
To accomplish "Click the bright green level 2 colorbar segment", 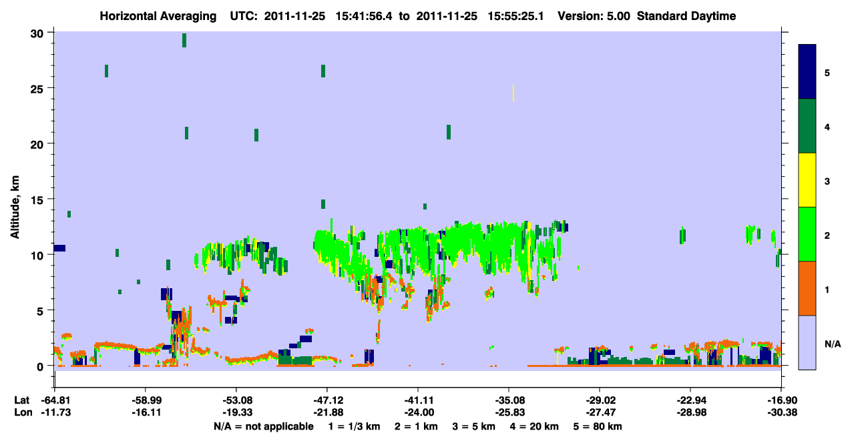I will (x=807, y=234).
